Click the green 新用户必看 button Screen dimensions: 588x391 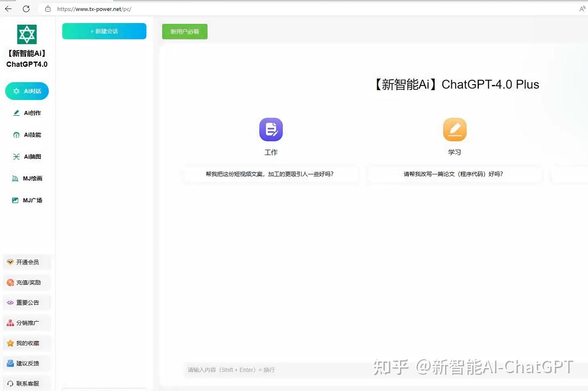(x=185, y=32)
